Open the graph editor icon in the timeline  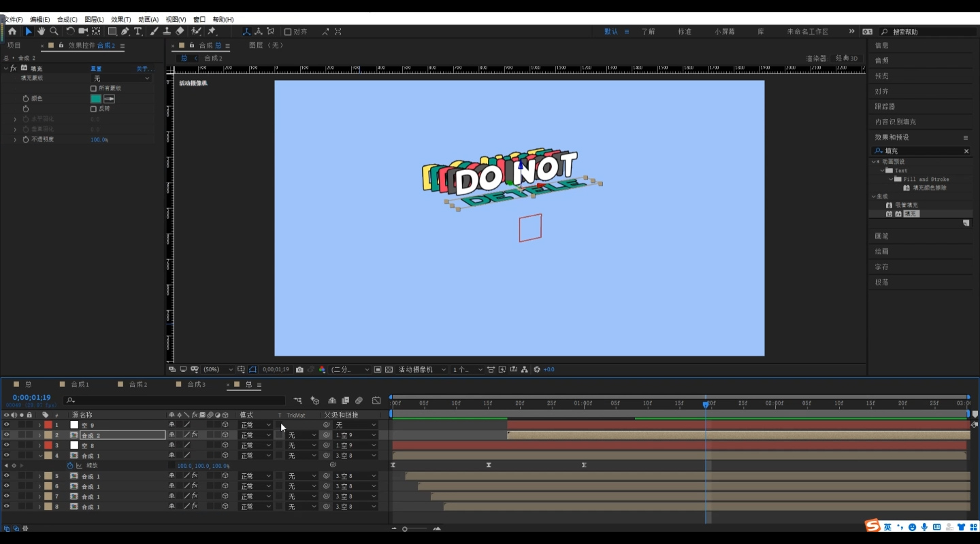(x=376, y=401)
